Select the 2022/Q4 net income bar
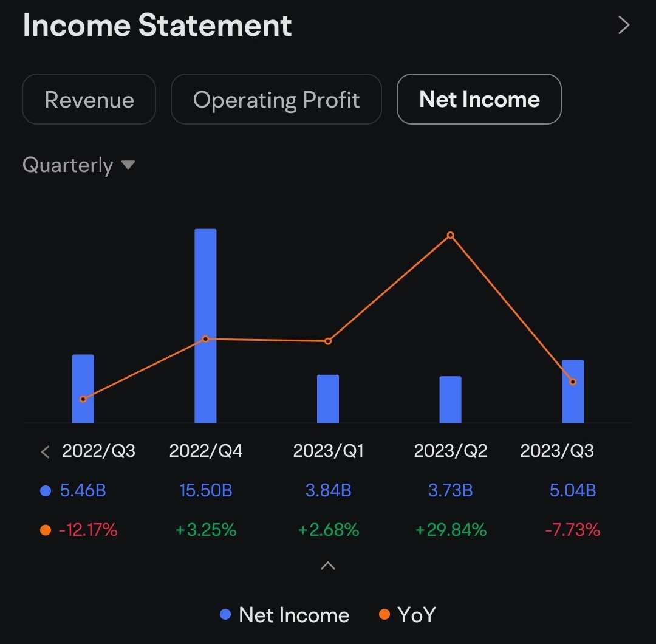Viewport: 656px width, 644px height. click(x=205, y=325)
